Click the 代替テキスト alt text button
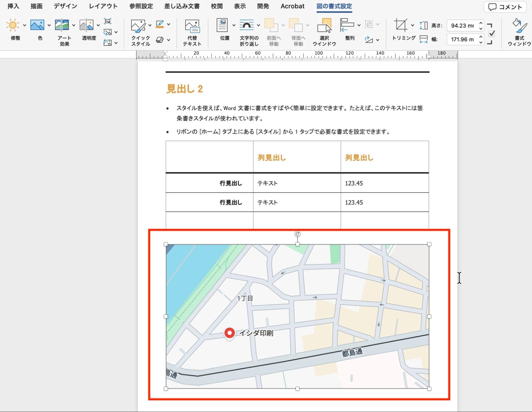 click(192, 32)
